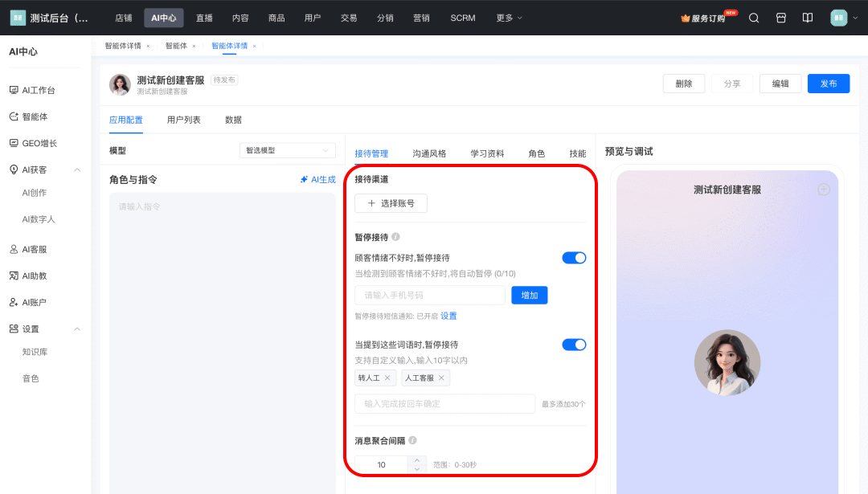Viewport: 868px width, 494px height.
Task: Open 直播 in the top navigation
Action: click(204, 18)
